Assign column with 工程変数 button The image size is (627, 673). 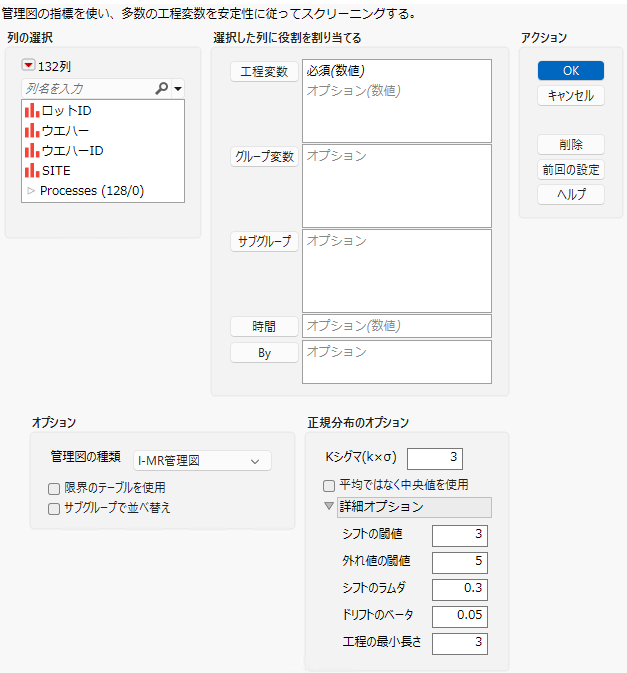tap(264, 72)
